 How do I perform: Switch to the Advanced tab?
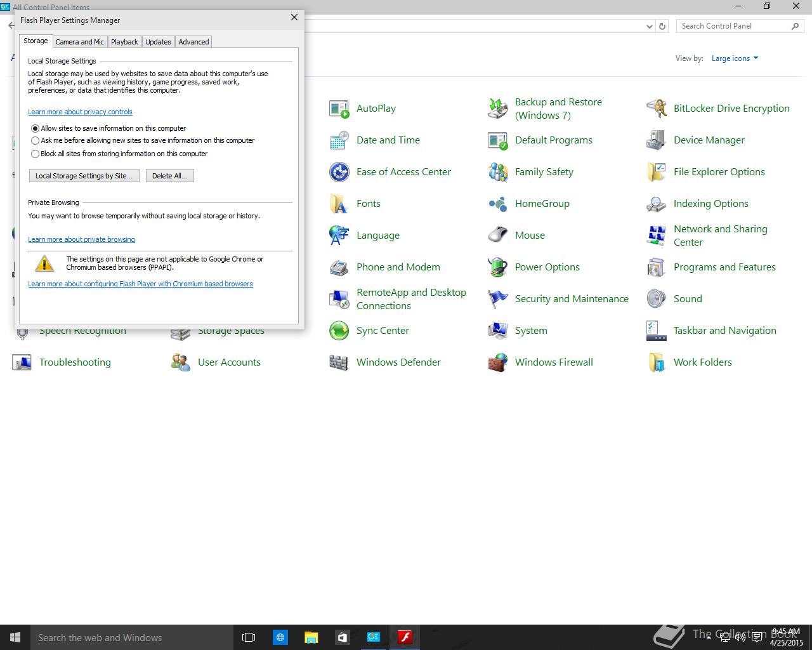pos(193,42)
